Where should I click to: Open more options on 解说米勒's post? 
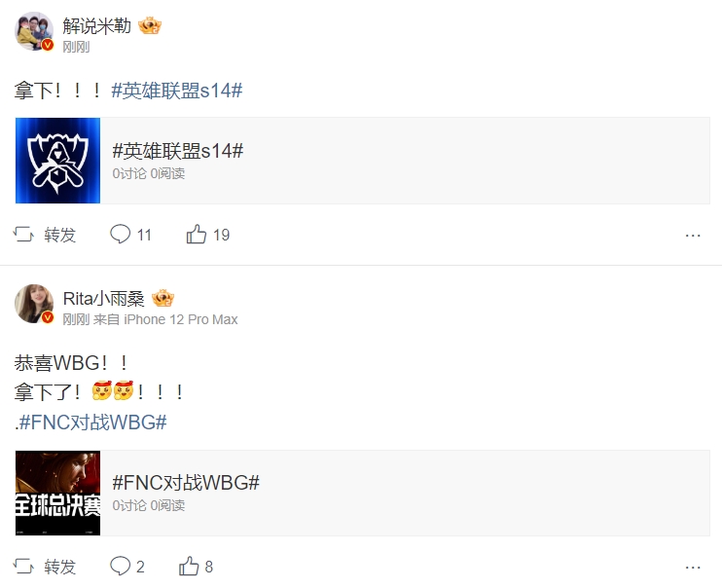coord(693,236)
